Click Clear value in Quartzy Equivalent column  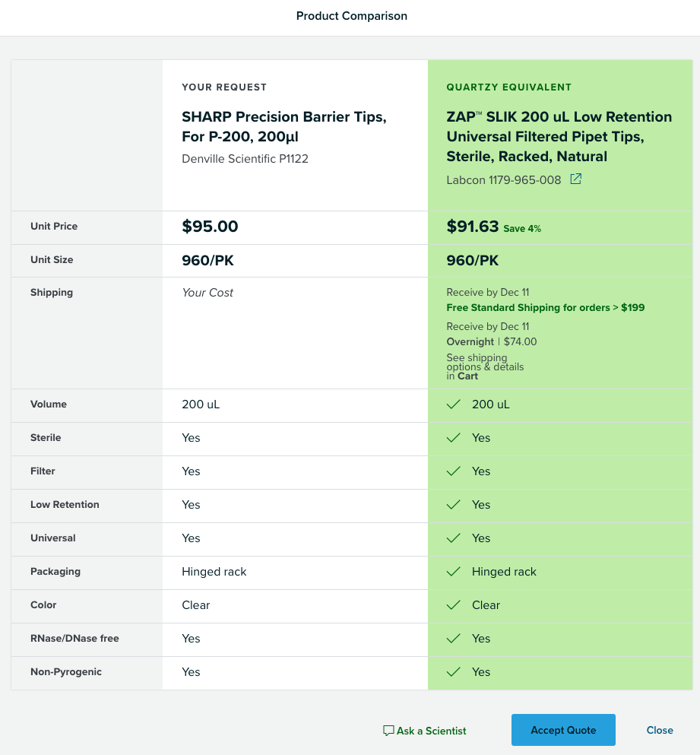(x=486, y=605)
